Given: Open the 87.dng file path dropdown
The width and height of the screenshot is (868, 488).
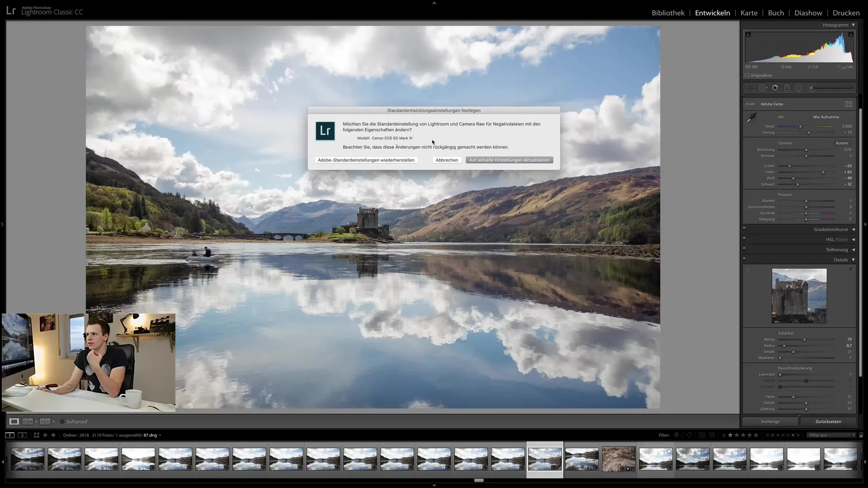Looking at the screenshot, I should pos(152,435).
